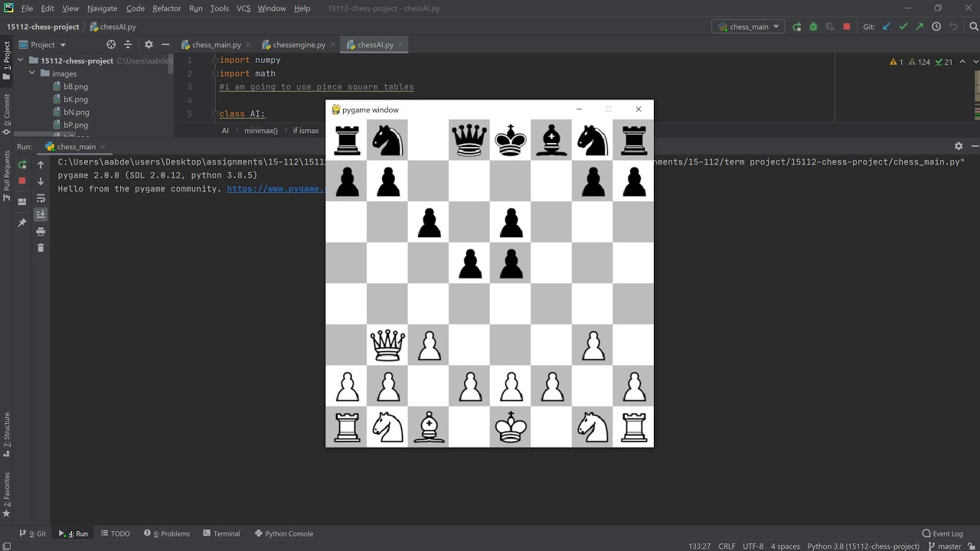Stop the running process in top toolbar

pos(847,27)
